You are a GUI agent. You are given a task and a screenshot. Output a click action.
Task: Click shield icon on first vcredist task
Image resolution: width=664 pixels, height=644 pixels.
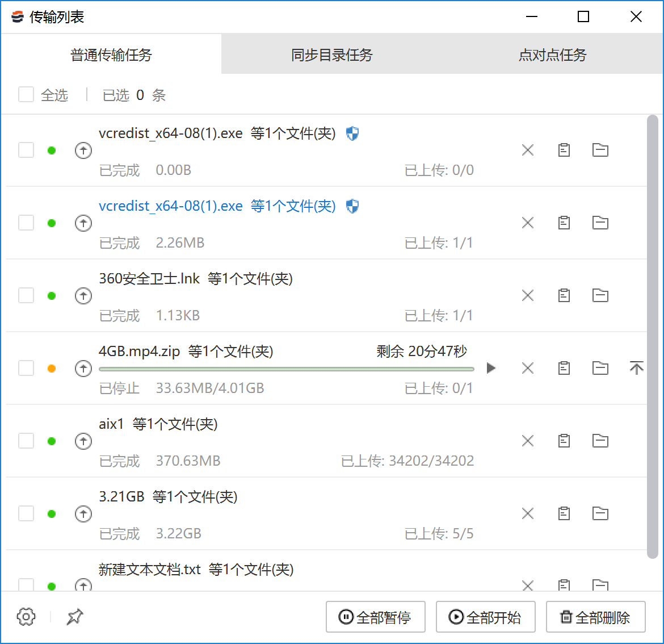click(x=352, y=133)
